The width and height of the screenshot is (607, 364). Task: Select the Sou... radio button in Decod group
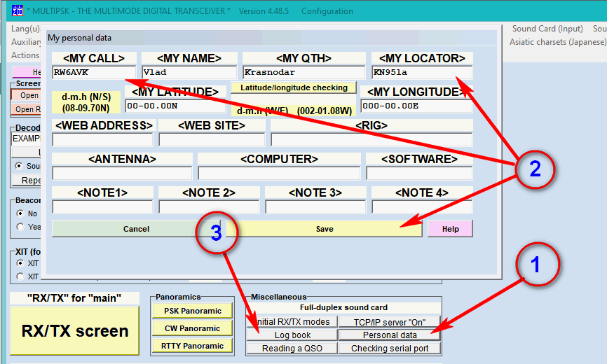pyautogui.click(x=19, y=166)
